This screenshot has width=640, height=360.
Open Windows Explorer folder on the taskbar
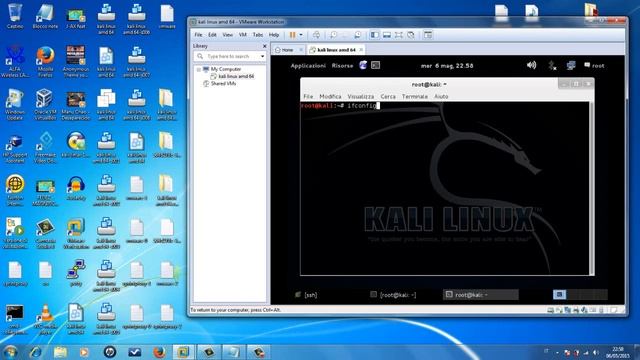tap(60, 352)
